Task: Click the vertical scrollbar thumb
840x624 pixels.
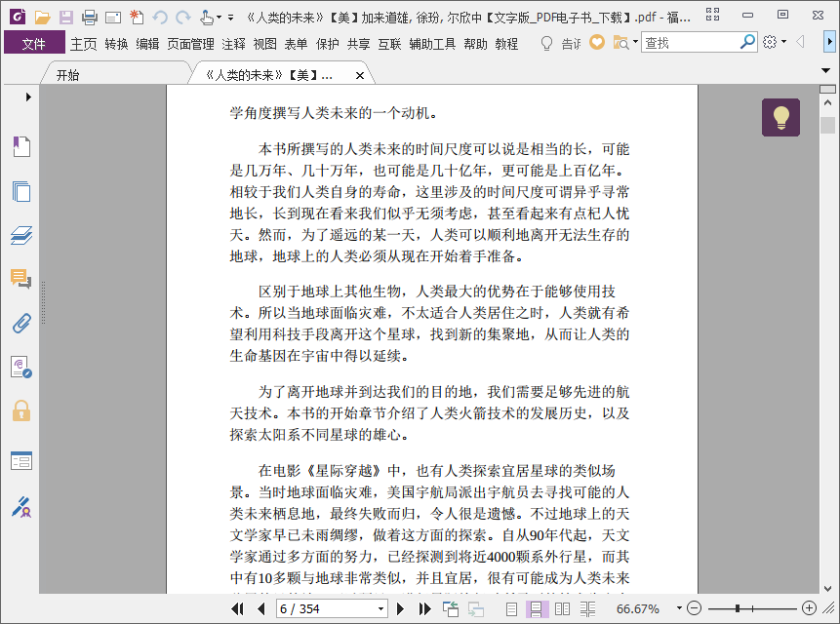Action: point(827,125)
